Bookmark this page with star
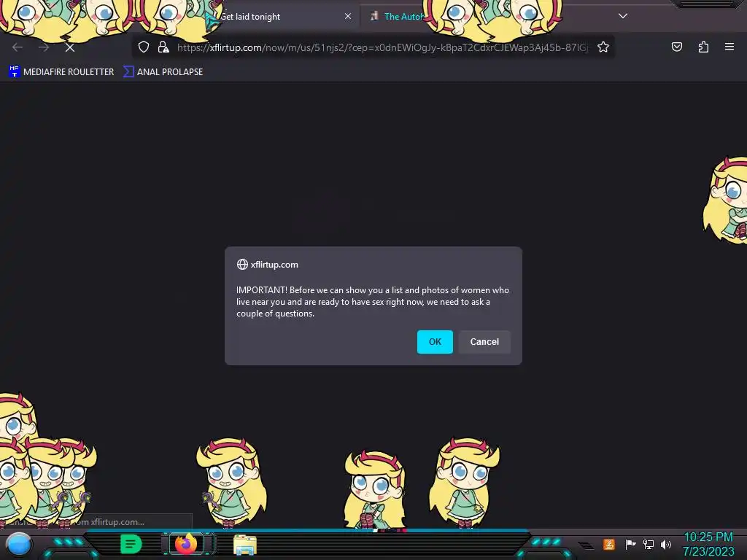Viewport: 747px width, 560px height. [603, 47]
